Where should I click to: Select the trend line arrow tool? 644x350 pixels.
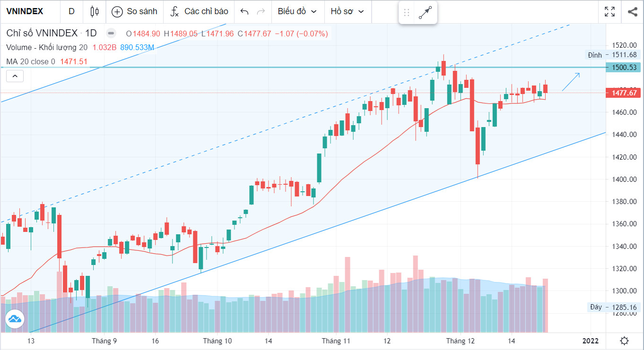point(426,12)
